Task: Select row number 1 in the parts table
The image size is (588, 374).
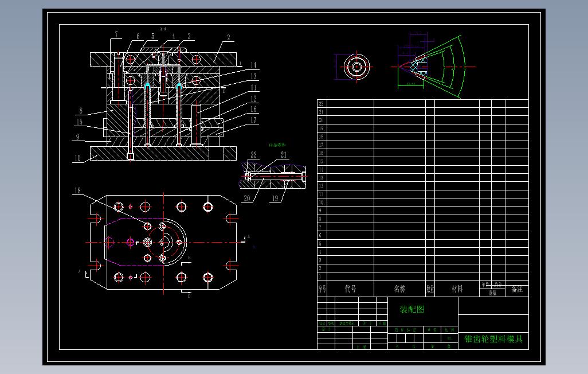Action: click(320, 276)
